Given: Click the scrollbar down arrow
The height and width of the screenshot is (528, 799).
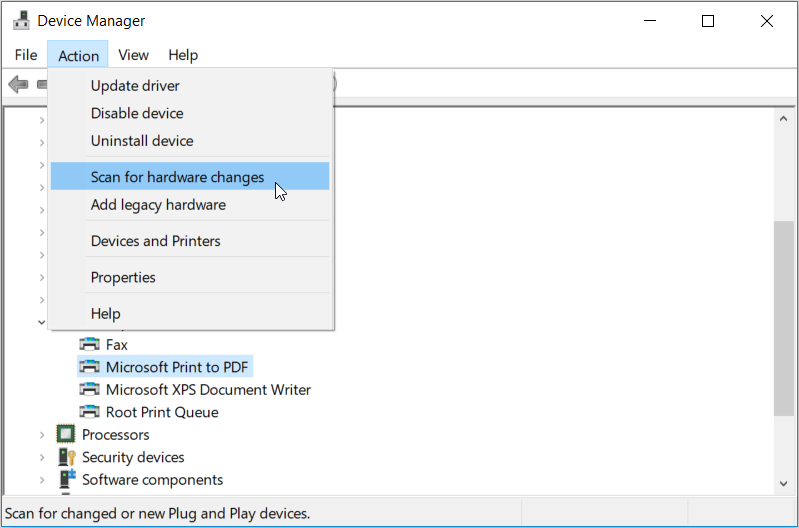Looking at the screenshot, I should [x=783, y=484].
